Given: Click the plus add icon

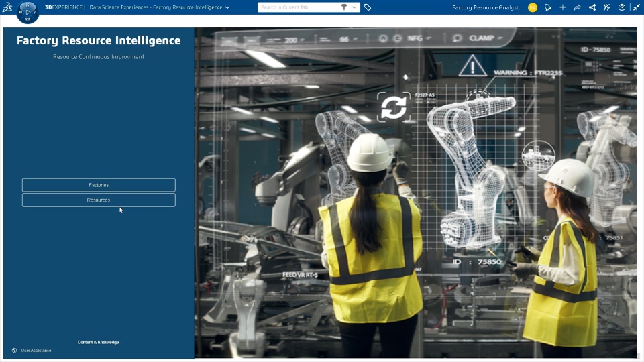Looking at the screenshot, I should coord(563,7).
